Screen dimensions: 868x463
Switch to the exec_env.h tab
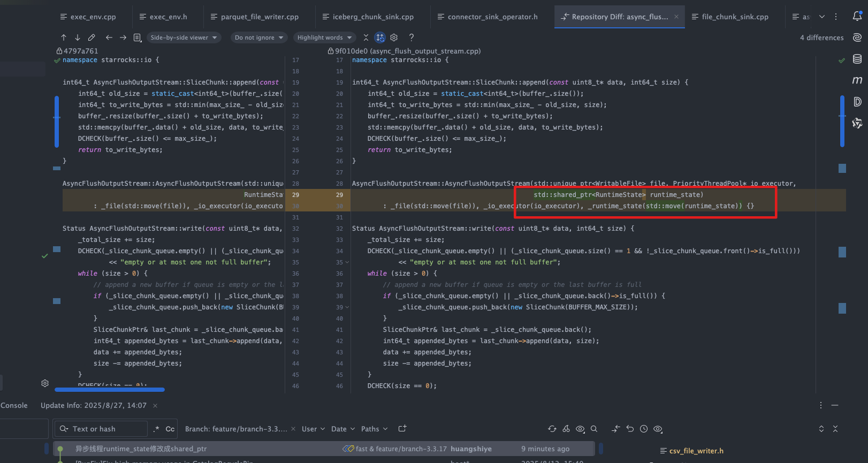(163, 17)
